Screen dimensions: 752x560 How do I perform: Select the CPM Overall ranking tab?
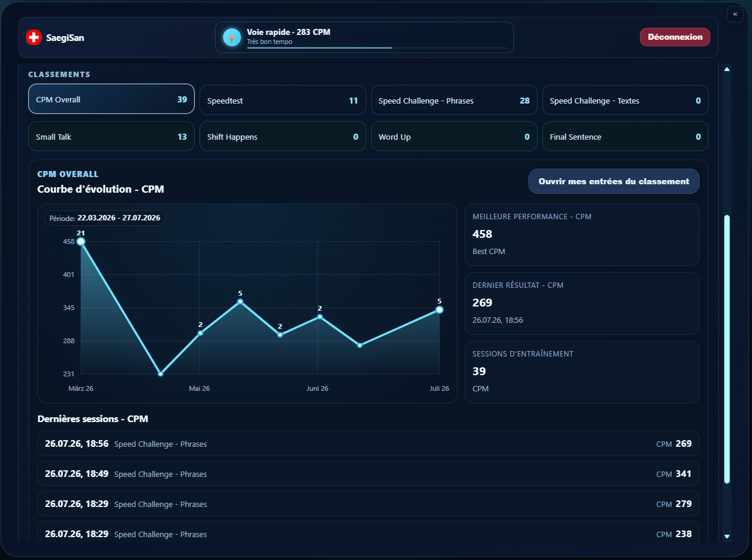coord(111,99)
